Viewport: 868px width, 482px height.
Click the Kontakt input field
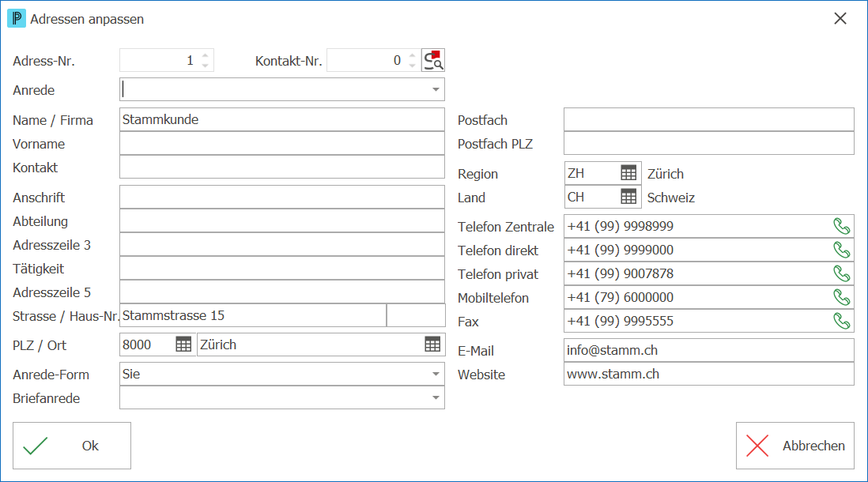coord(281,168)
